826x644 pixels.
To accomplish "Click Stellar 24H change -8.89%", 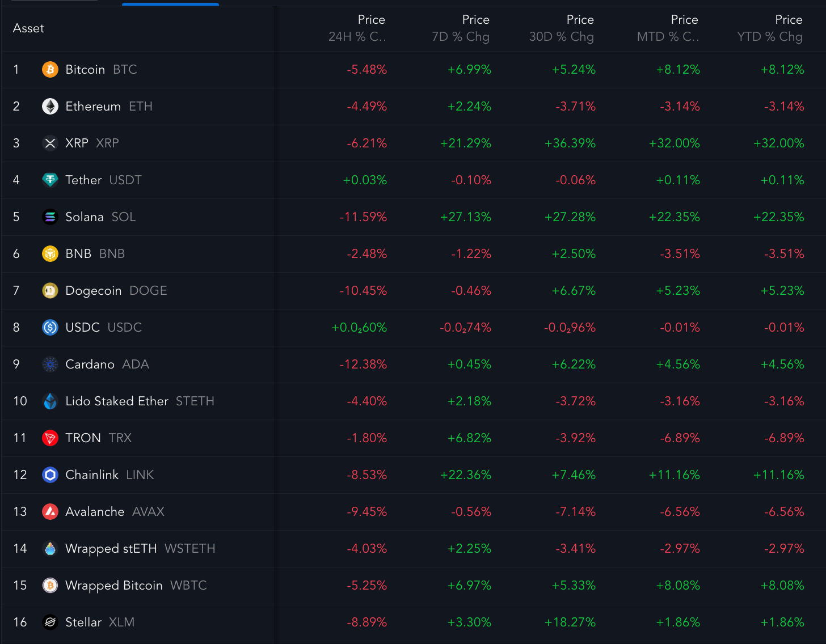I will (367, 622).
